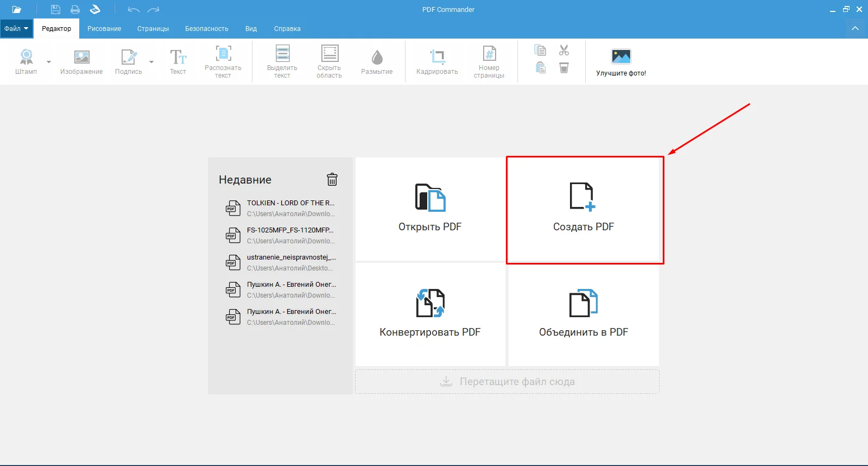
Task: Open recent file FS-1025MFP_FS-1120MFP...
Action: (281, 235)
